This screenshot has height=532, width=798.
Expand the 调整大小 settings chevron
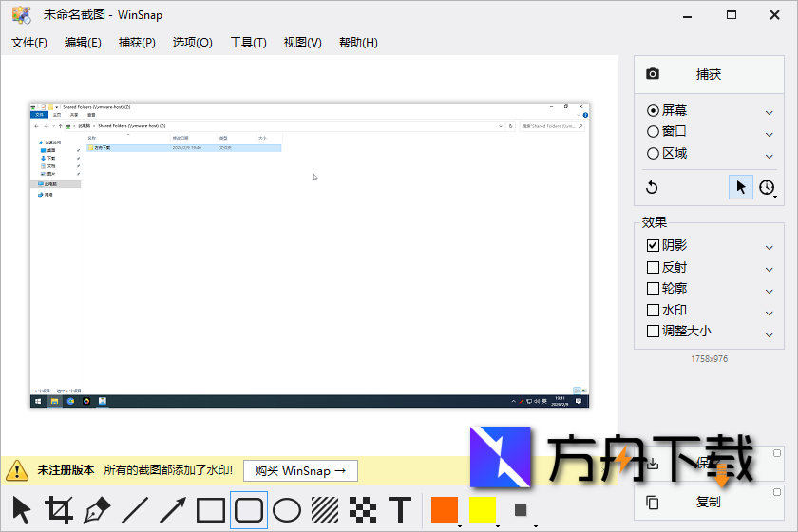pos(769,335)
